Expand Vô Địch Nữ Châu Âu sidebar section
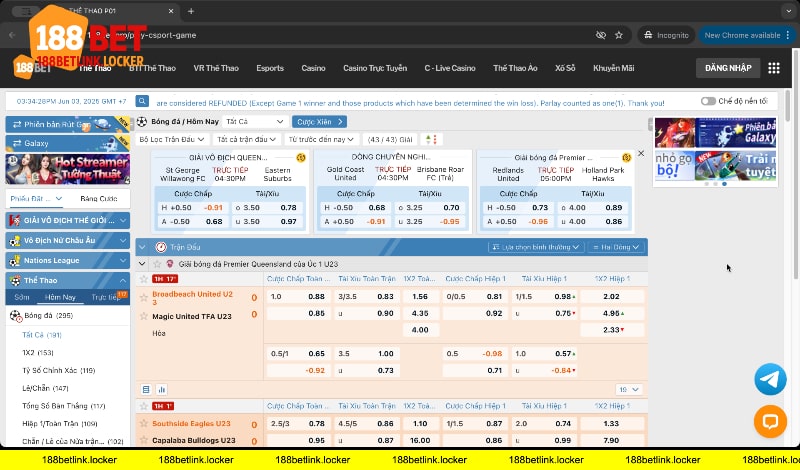Viewport: 800px width, 470px height. (x=67, y=240)
